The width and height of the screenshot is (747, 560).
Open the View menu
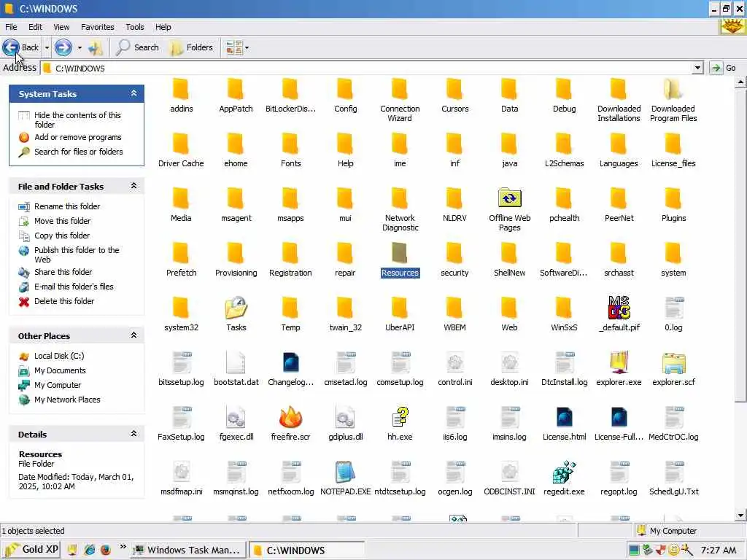click(61, 27)
